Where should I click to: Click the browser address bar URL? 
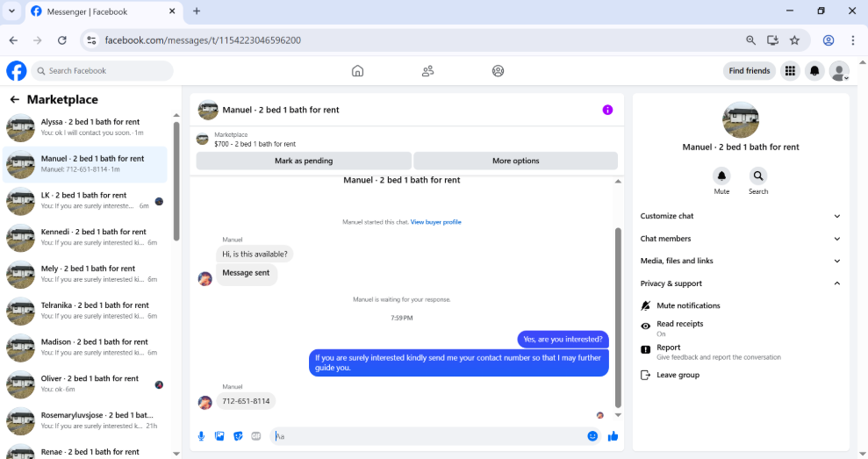203,39
